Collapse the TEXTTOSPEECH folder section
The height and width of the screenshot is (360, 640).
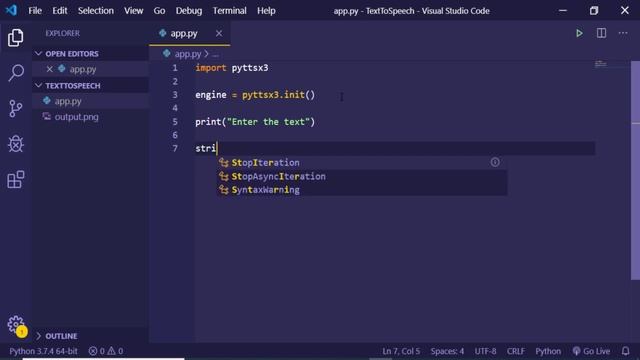[x=38, y=85]
